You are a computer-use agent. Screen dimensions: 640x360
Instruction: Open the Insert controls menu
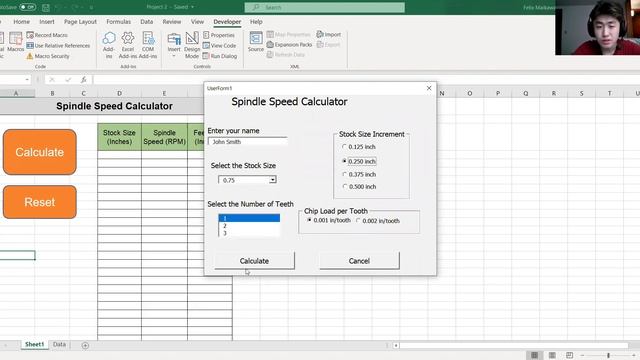point(174,45)
